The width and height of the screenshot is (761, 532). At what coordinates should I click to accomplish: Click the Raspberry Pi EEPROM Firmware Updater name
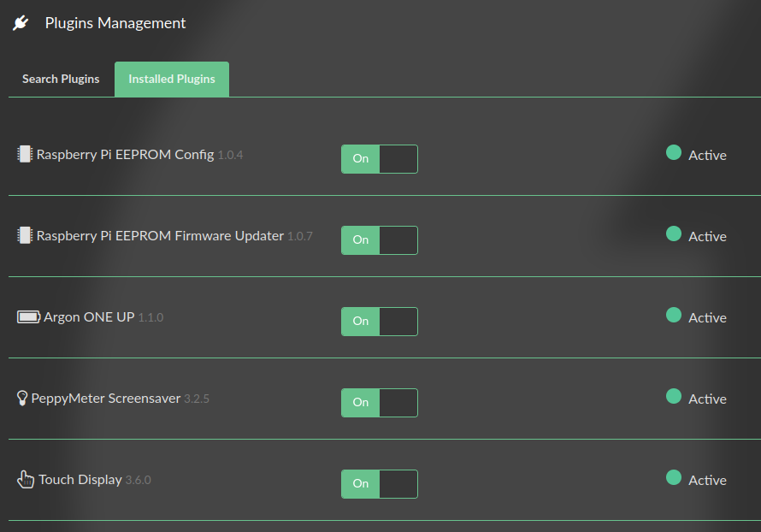point(160,236)
